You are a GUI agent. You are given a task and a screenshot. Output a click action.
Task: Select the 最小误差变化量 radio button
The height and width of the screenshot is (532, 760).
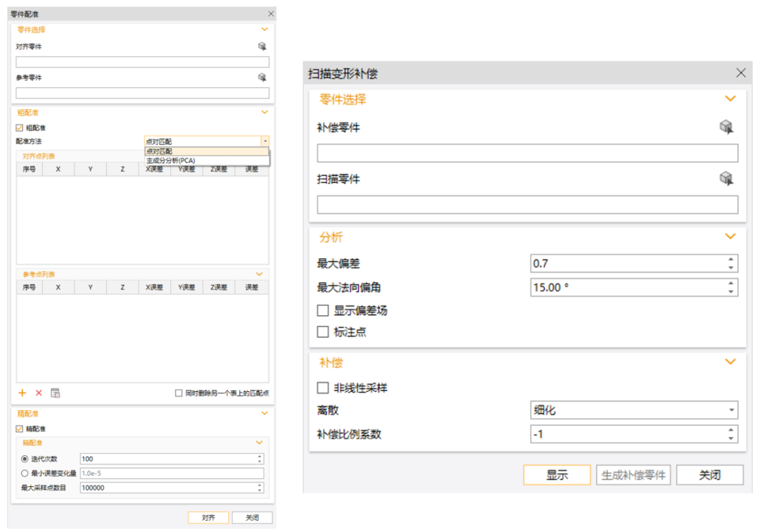[x=25, y=474]
